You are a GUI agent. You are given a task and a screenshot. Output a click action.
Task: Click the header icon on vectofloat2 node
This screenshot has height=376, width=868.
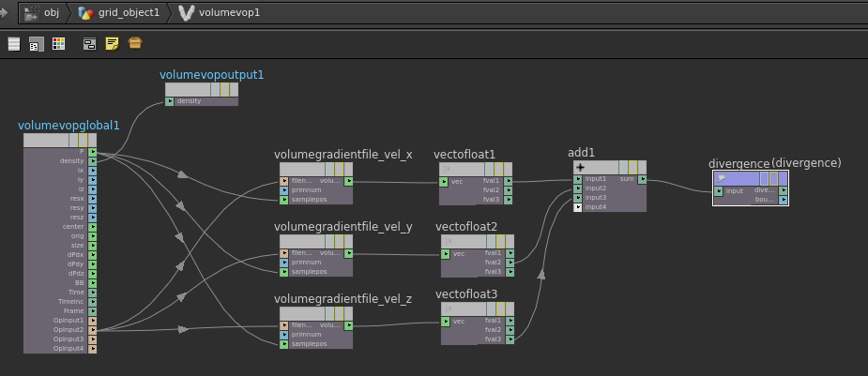[x=449, y=242]
